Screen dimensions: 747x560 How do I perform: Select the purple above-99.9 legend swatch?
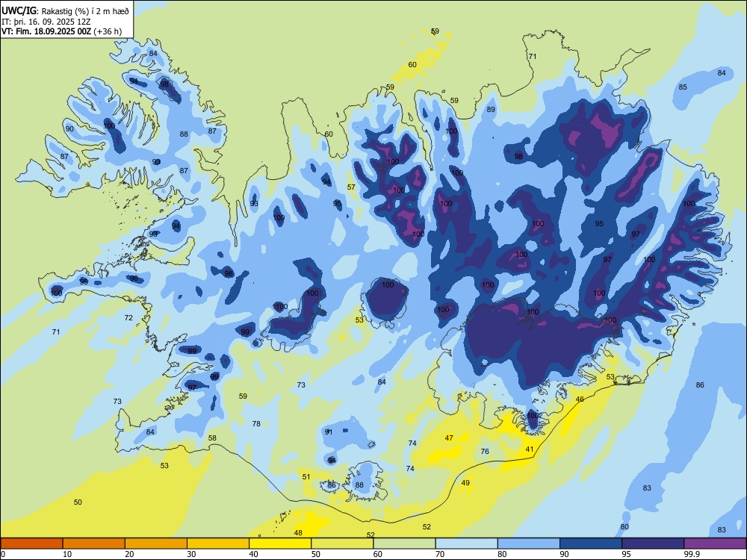point(715,544)
